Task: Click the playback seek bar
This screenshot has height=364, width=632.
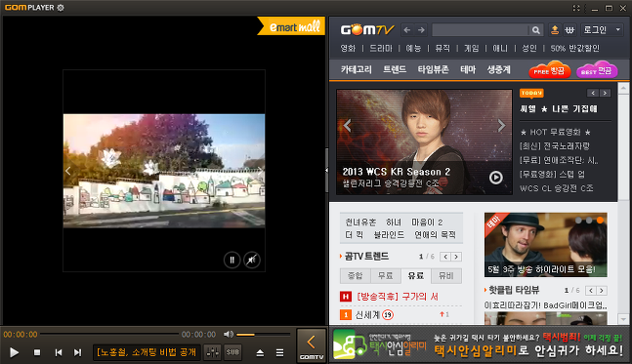Action: 109,334
